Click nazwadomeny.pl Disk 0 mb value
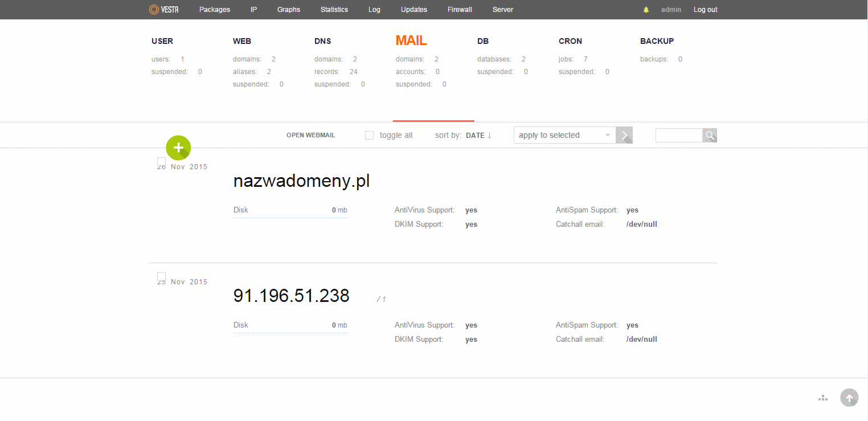The width and height of the screenshot is (868, 421). 339,210
